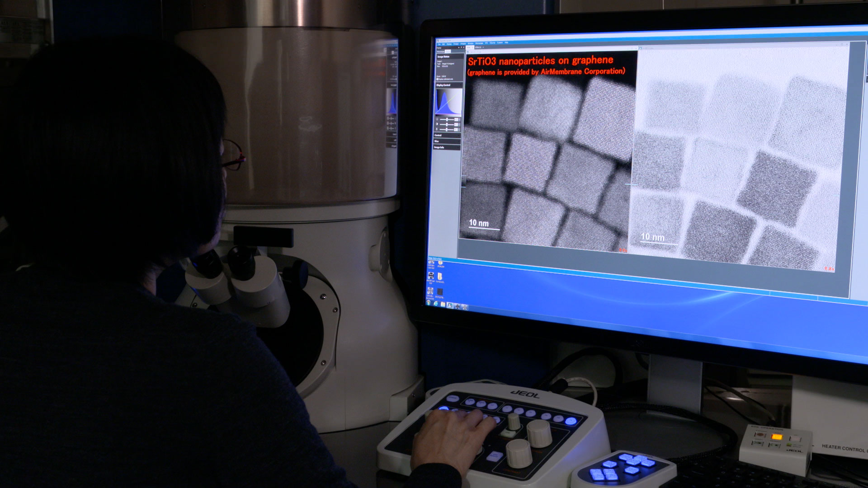Pin the Display floating panel
The width and height of the screenshot is (868, 488).
(461, 47)
